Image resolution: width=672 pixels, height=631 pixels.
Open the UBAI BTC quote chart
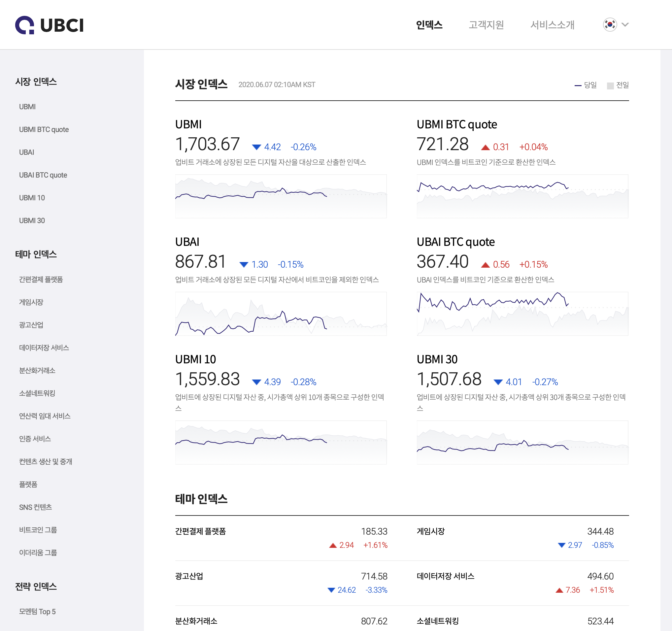(x=522, y=314)
